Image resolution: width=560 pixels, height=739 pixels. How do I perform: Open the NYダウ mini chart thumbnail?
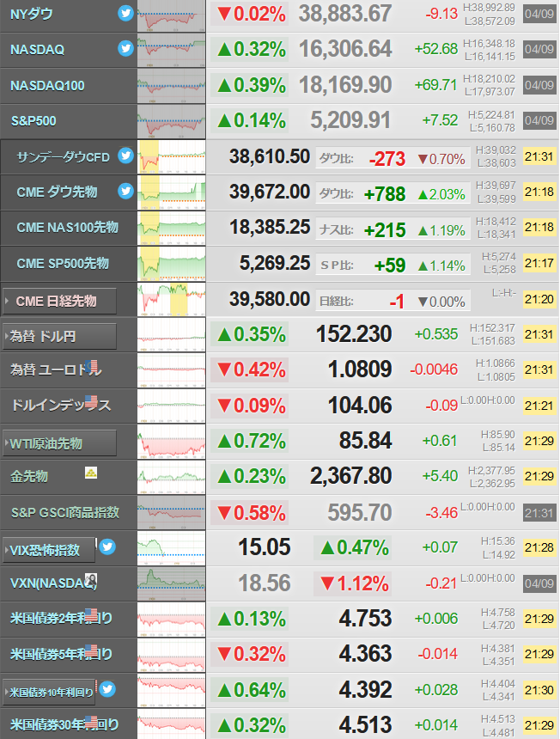click(x=172, y=16)
